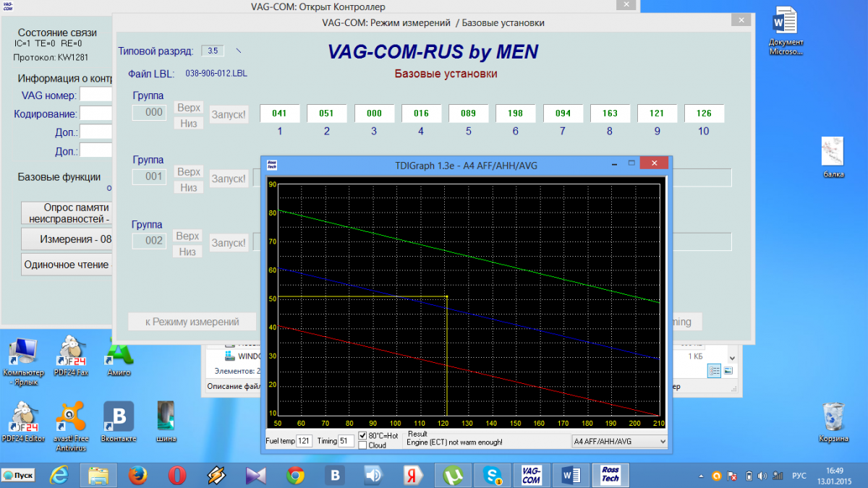The image size is (868, 488).
Task: Open File Explorer from the taskbar
Action: tap(98, 475)
